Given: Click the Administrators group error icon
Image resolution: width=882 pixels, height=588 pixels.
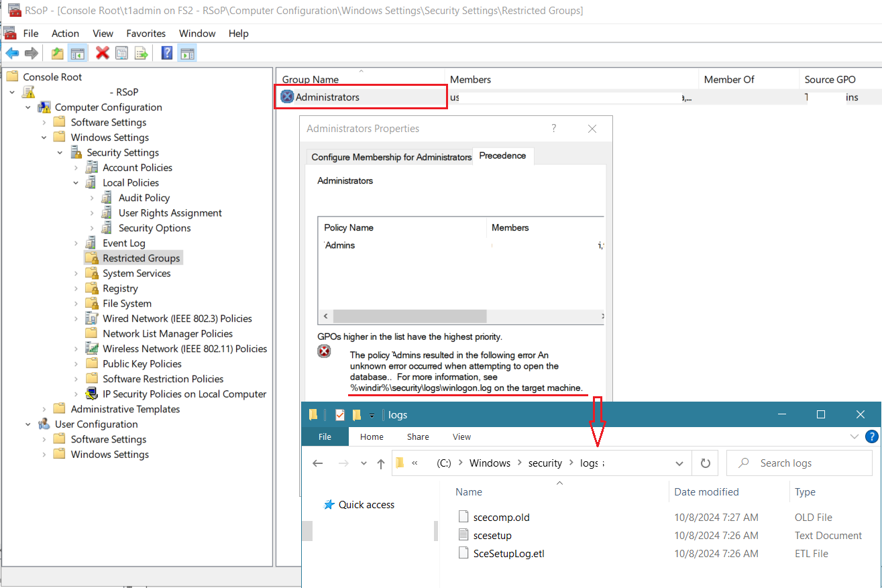Looking at the screenshot, I should click(x=287, y=97).
